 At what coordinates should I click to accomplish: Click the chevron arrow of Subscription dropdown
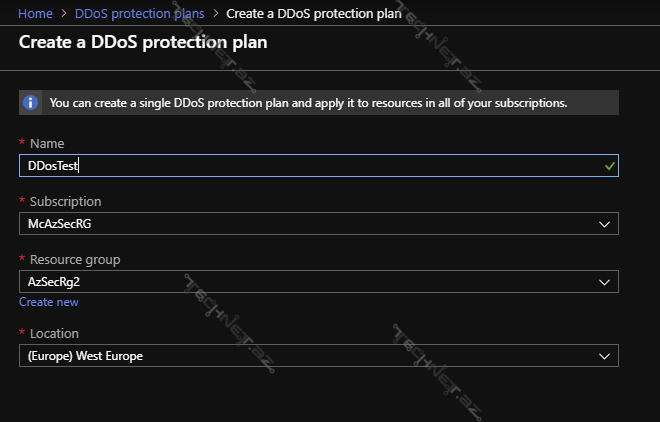[604, 224]
